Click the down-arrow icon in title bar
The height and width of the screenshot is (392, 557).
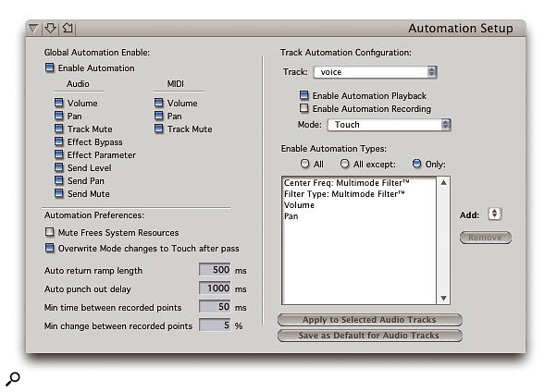click(x=51, y=28)
